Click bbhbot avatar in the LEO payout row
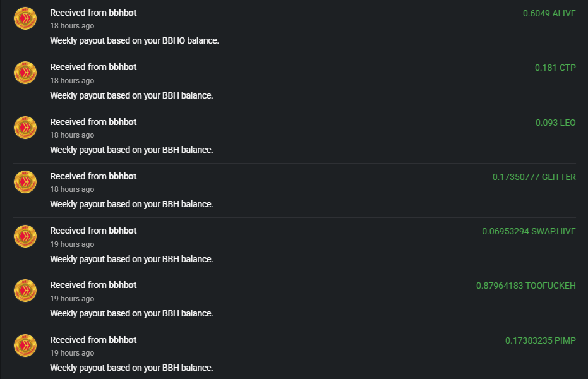Image resolution: width=588 pixels, height=379 pixels. point(25,128)
